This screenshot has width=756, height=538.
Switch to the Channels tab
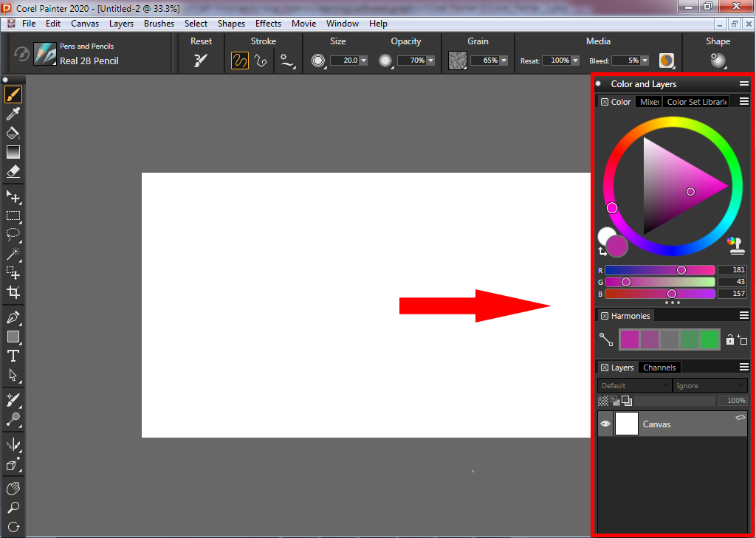tap(659, 368)
